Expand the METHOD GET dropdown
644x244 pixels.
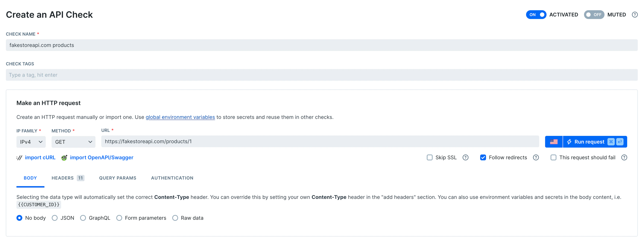coord(73,142)
